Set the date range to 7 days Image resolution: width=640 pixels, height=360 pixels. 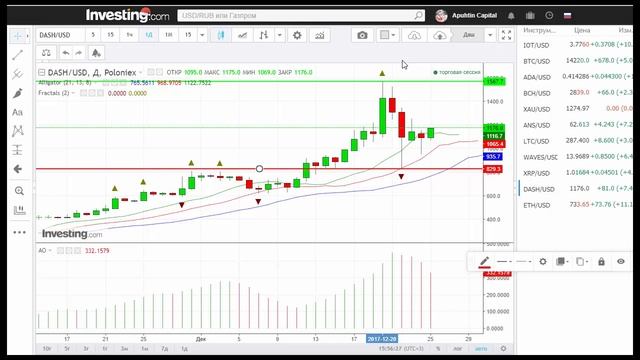164,349
